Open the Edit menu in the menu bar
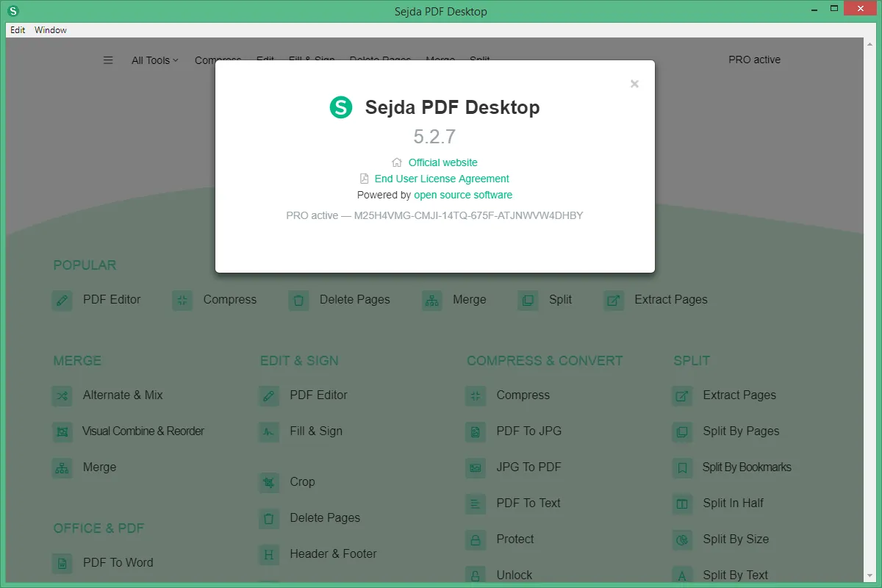882x588 pixels. pyautogui.click(x=18, y=30)
